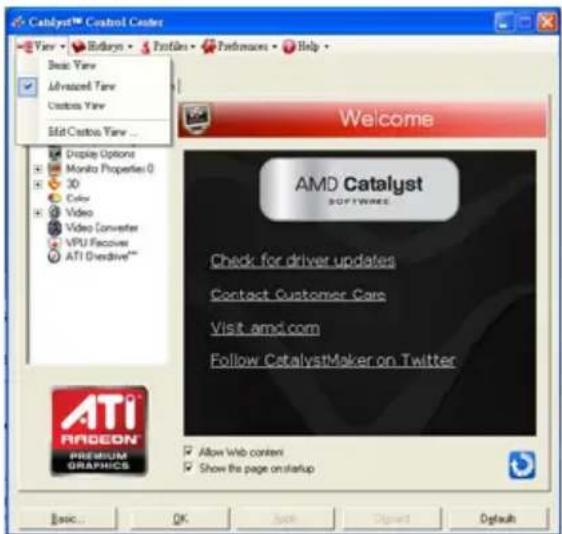Open the View dropdown arrow

tap(63, 47)
